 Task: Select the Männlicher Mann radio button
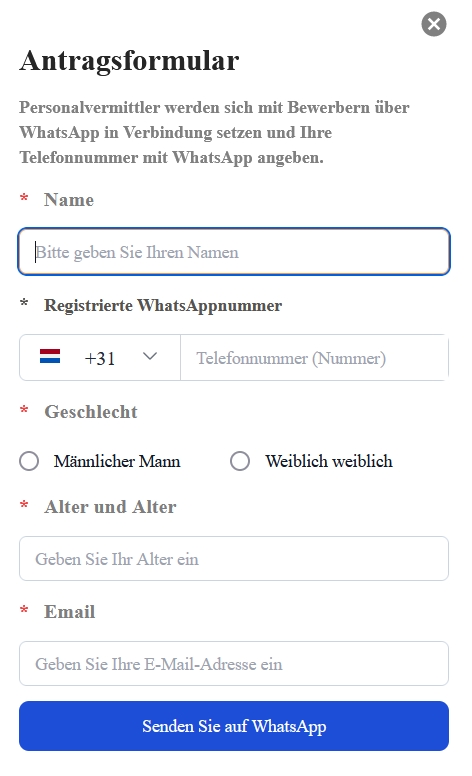[x=29, y=461]
